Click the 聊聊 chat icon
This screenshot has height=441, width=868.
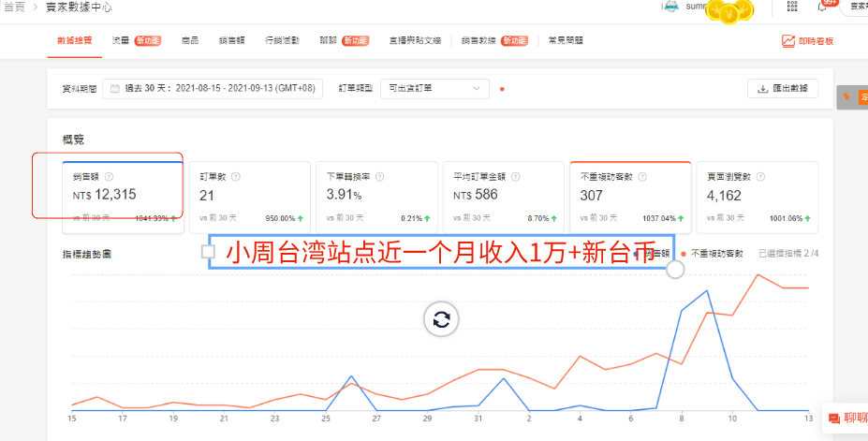click(833, 419)
